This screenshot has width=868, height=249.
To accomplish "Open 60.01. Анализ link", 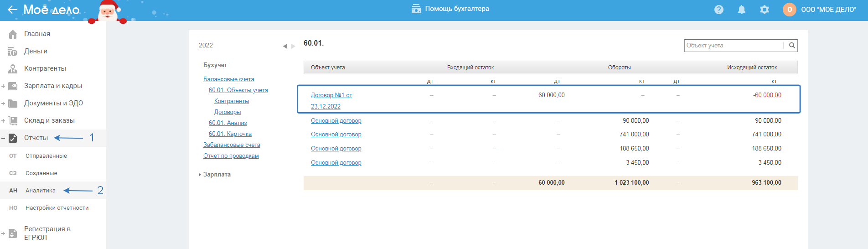I will [x=228, y=123].
